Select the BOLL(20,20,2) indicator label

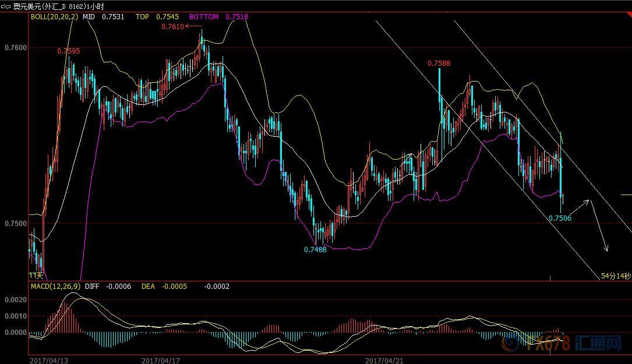(x=54, y=17)
